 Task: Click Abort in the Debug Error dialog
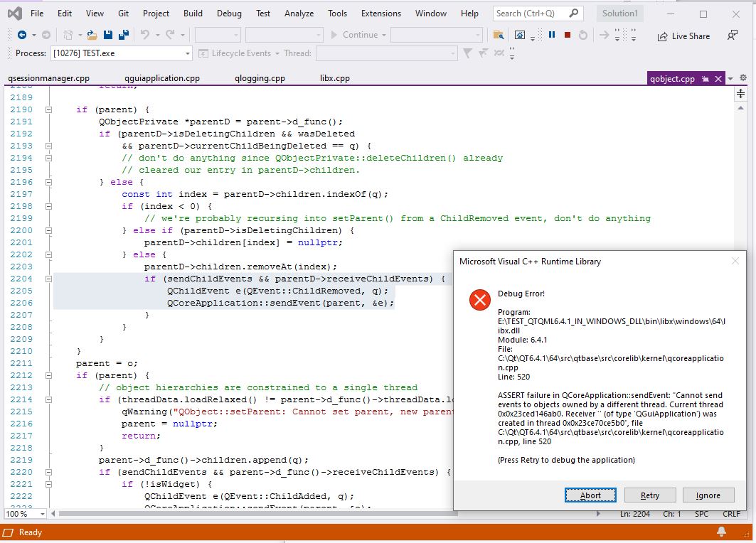point(590,495)
